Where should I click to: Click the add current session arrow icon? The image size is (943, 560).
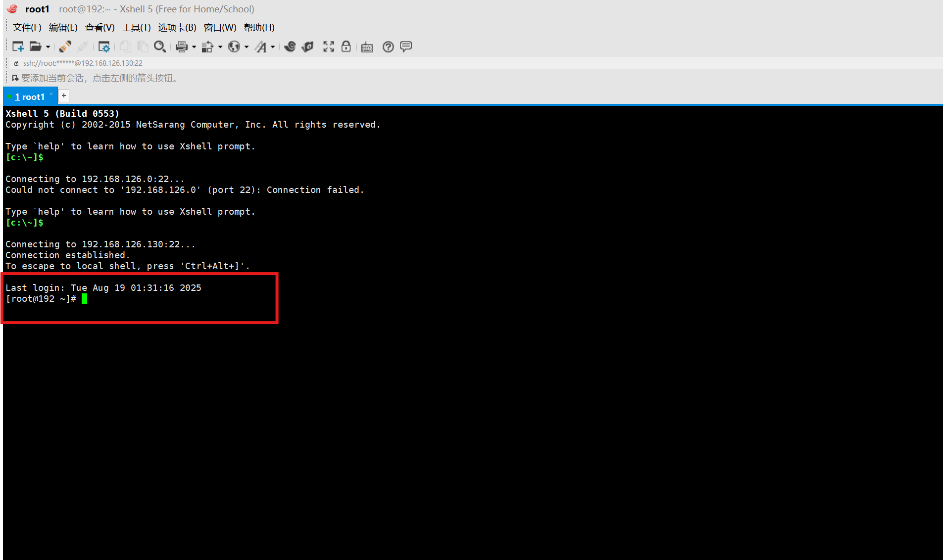pyautogui.click(x=15, y=78)
